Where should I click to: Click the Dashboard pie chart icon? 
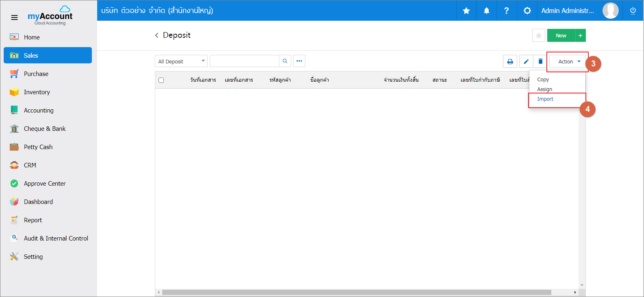(14, 202)
